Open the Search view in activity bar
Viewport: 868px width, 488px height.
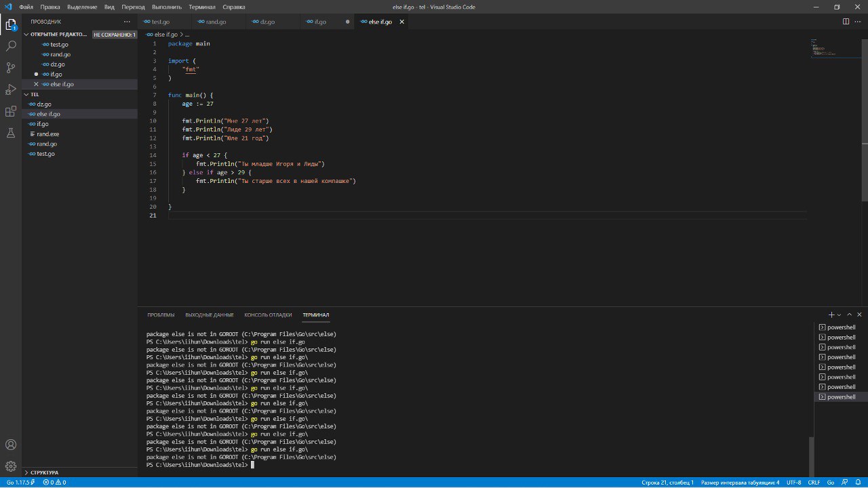tap(11, 46)
